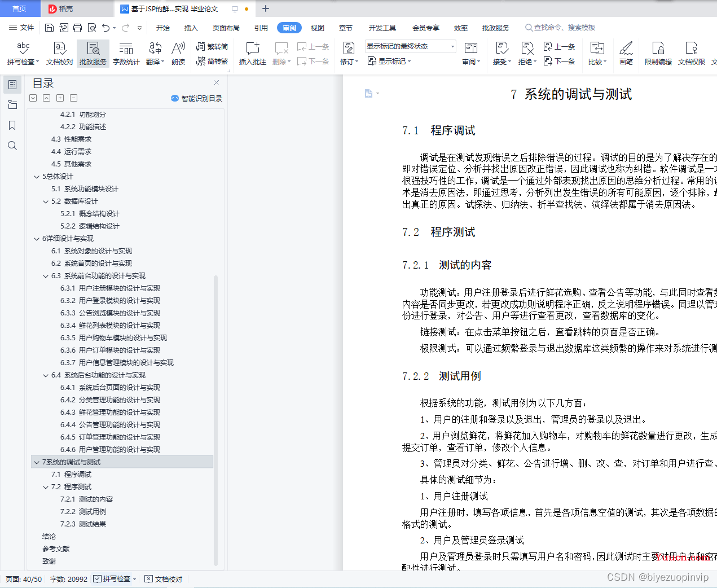The width and height of the screenshot is (717, 588).
Task: Click the save icon in quick toolbar
Action: [x=49, y=28]
